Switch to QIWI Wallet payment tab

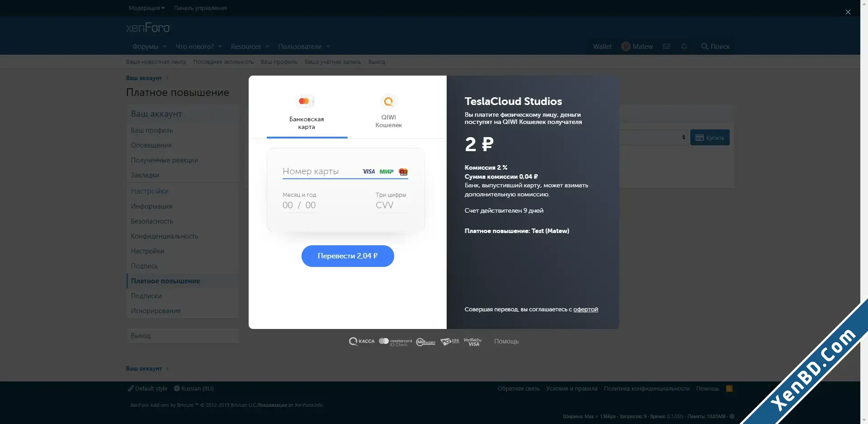point(388,112)
